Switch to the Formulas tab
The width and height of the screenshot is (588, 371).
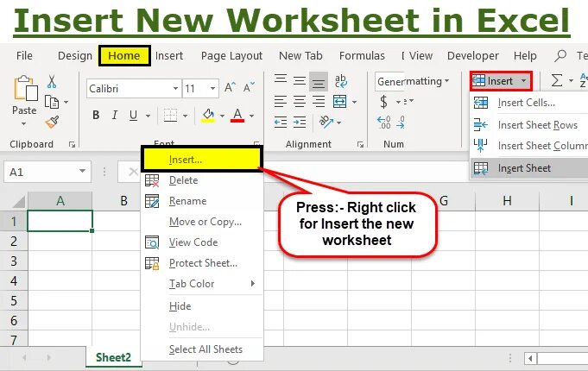[362, 56]
